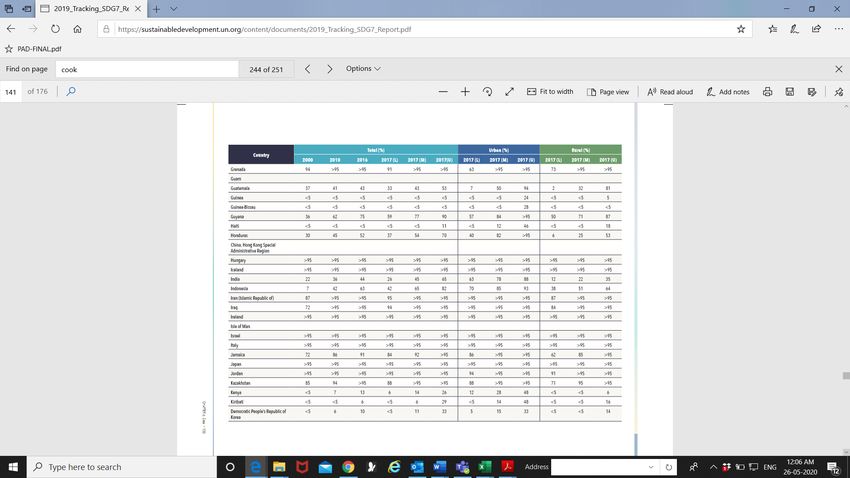Start Read aloud

(670, 92)
